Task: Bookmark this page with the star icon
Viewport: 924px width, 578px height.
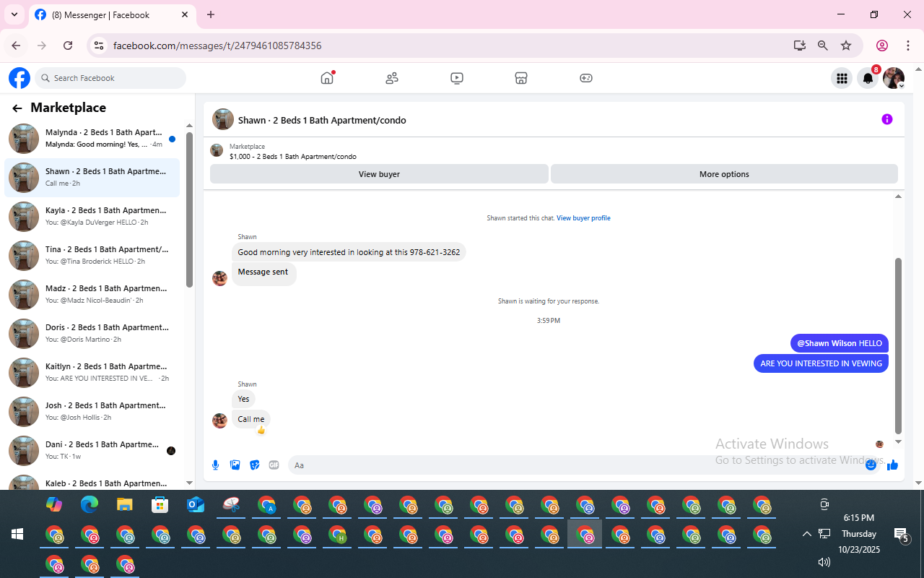Action: click(x=846, y=46)
